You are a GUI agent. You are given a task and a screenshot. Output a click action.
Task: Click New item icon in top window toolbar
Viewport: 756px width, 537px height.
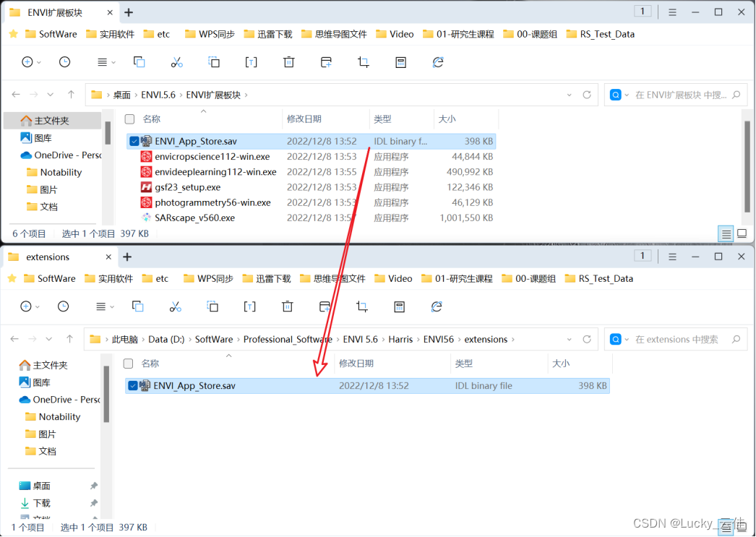27,62
